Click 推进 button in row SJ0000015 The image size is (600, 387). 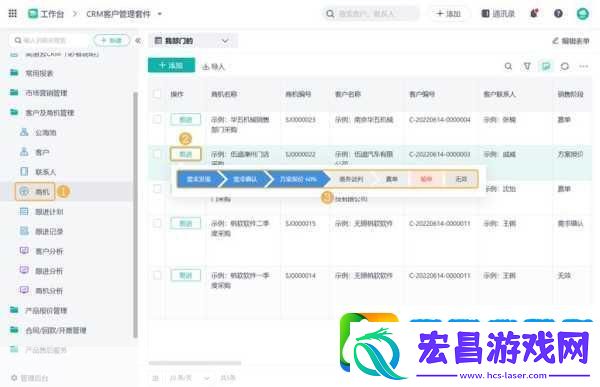[186, 224]
